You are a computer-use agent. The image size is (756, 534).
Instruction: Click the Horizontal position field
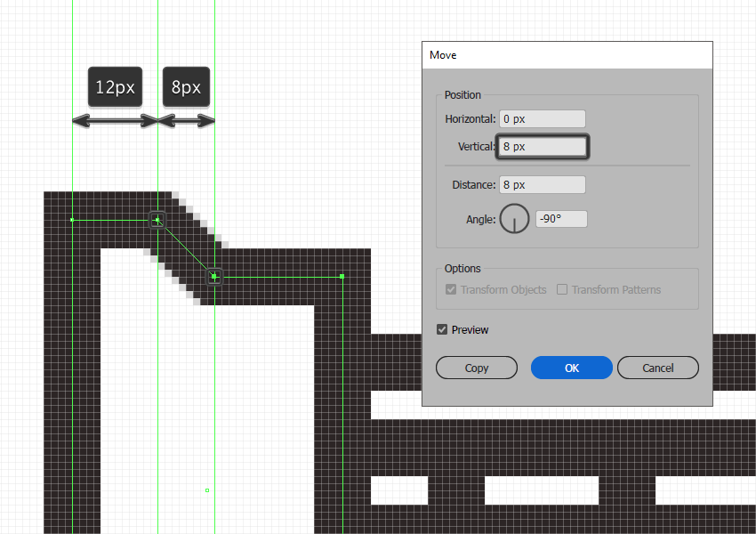[x=543, y=119]
